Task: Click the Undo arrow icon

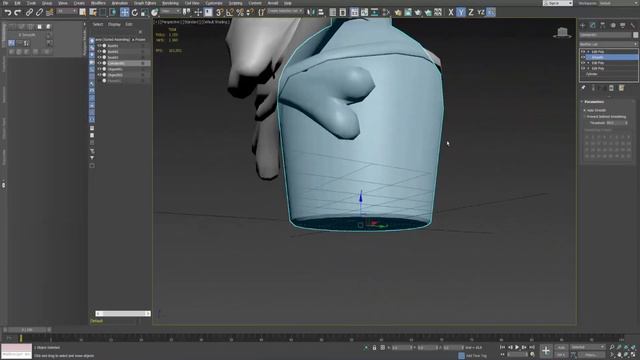Action: pyautogui.click(x=8, y=13)
